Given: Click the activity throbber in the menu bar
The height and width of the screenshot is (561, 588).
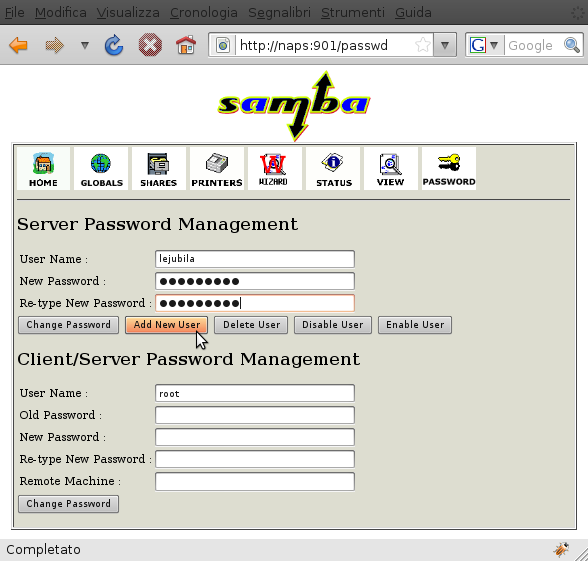Looking at the screenshot, I should [578, 13].
